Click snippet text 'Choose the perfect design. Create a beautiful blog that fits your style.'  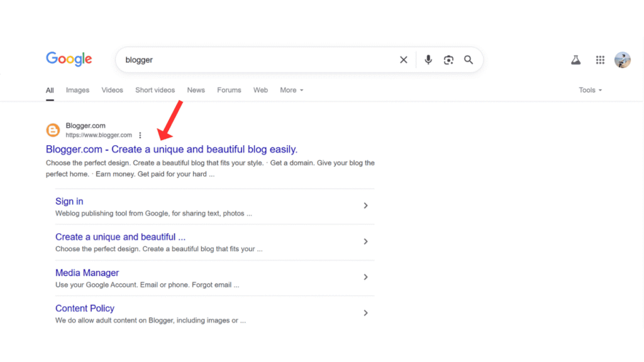155,163
